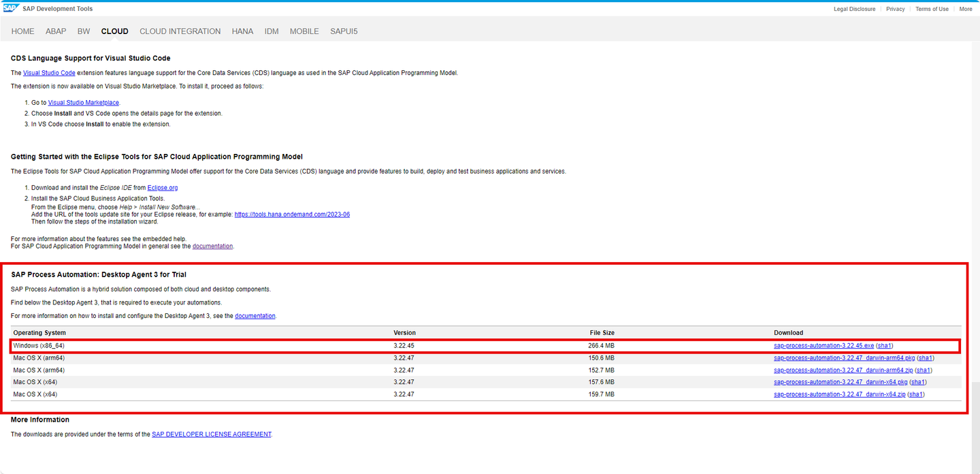Image resolution: width=980 pixels, height=474 pixels.
Task: Switch to the ABAP tab
Action: click(56, 31)
